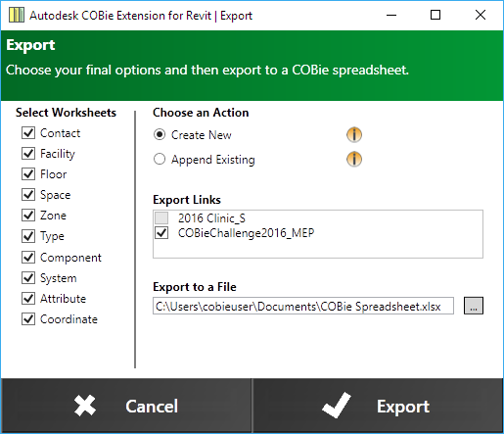
Task: Maximize the Export dialog window
Action: point(435,15)
